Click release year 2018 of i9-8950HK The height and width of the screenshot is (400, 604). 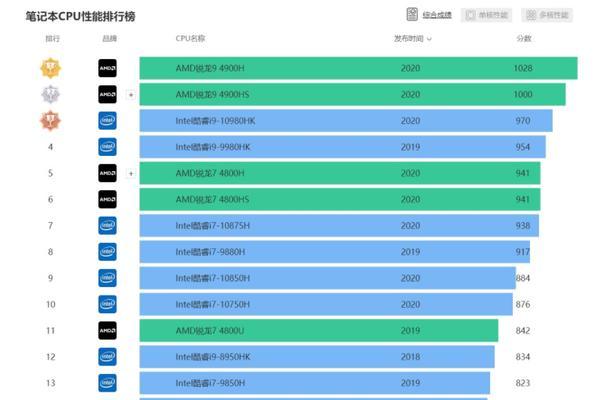pyautogui.click(x=410, y=356)
